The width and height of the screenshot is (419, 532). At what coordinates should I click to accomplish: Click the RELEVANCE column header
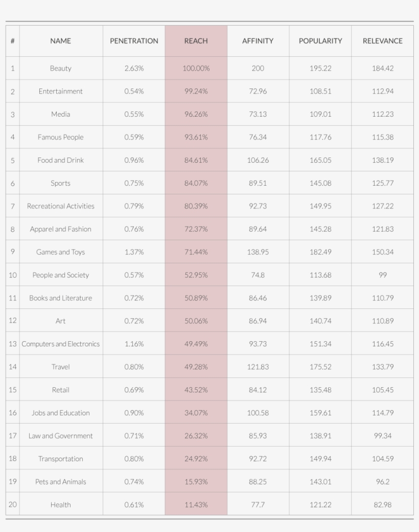click(x=382, y=41)
